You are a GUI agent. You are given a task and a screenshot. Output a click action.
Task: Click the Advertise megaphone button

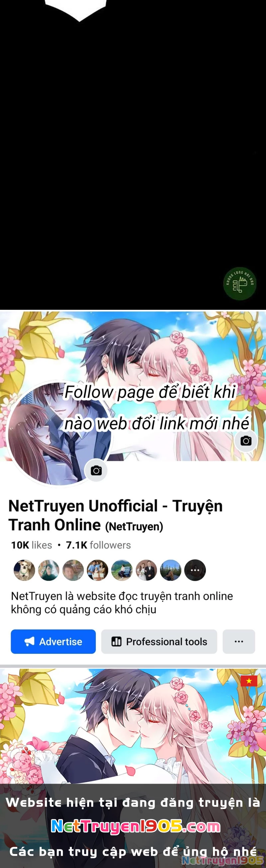[53, 642]
